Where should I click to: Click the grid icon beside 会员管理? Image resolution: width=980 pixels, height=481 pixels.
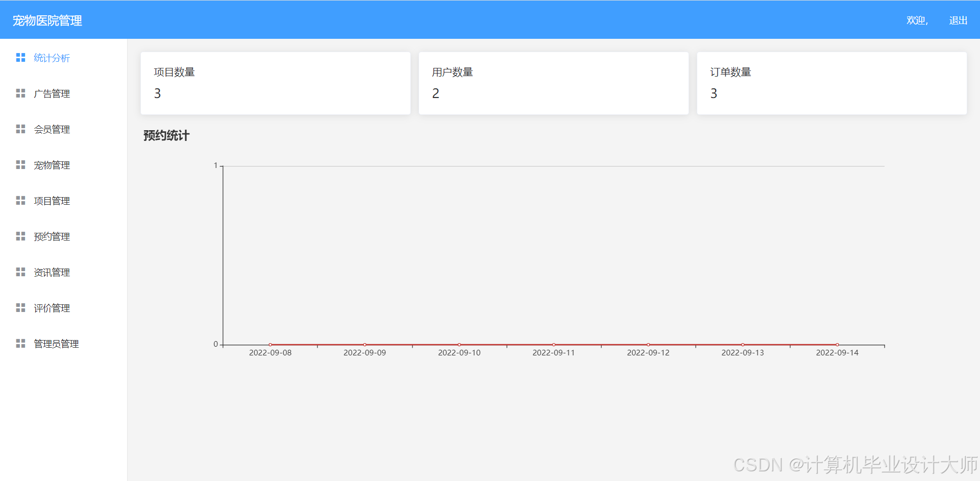pyautogui.click(x=20, y=129)
